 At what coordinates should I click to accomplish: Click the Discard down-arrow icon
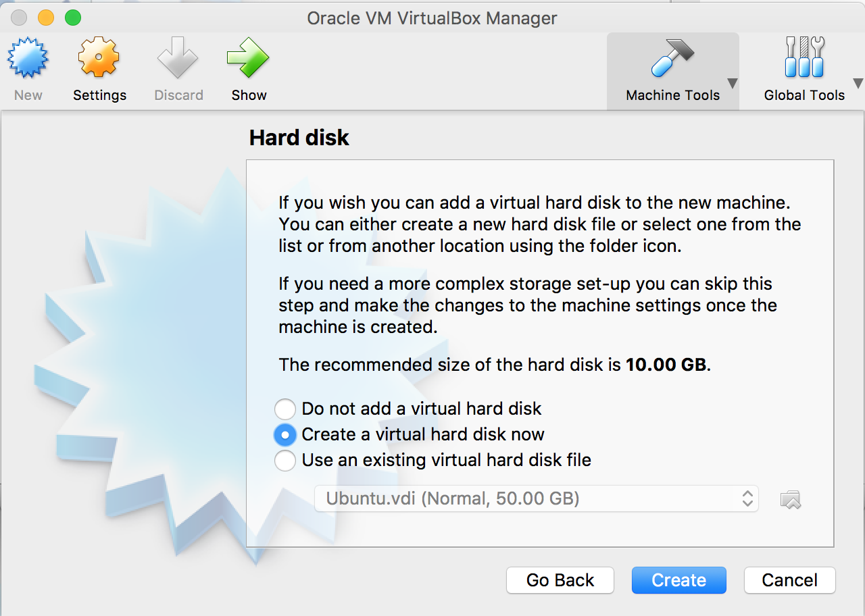(178, 59)
